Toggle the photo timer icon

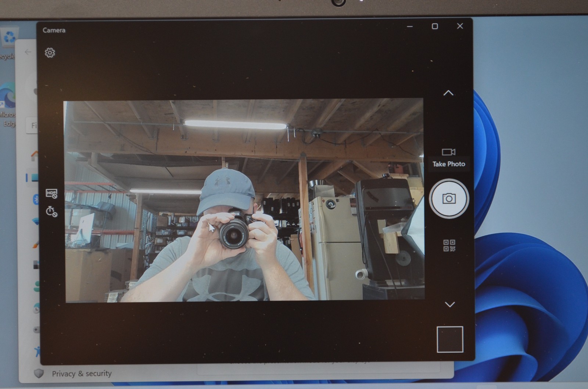51,212
